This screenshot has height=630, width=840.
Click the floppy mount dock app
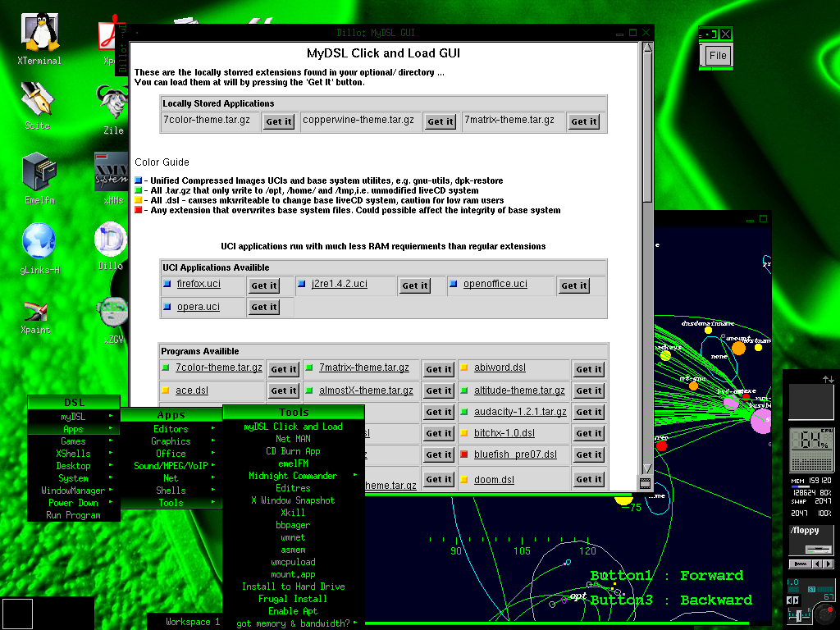click(x=811, y=540)
